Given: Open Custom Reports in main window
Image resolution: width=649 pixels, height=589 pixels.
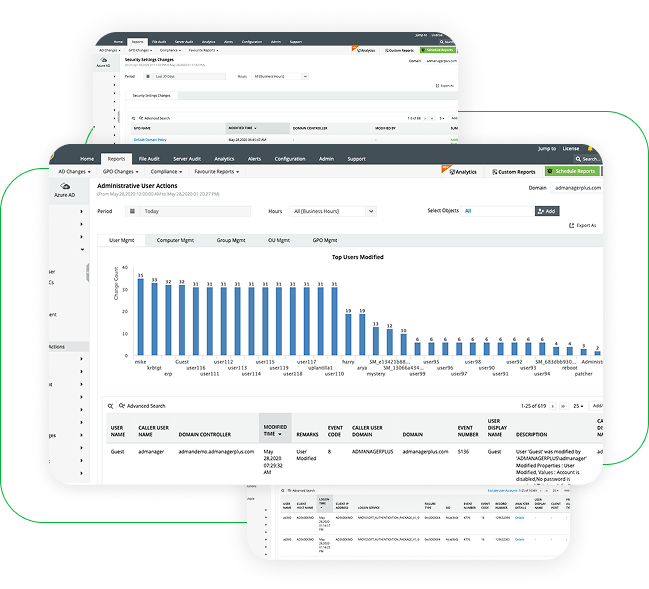Looking at the screenshot, I should pos(515,172).
